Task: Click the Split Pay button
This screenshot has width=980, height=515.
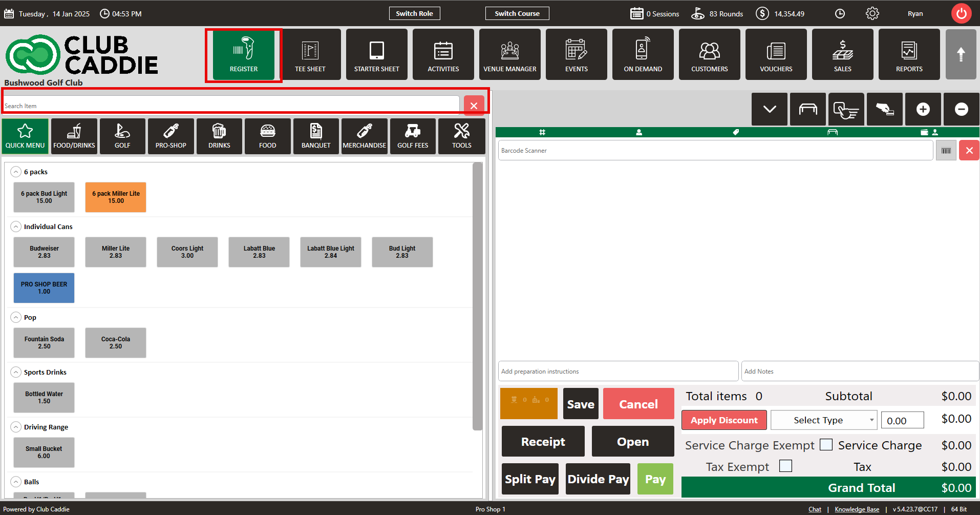Action: (530, 479)
